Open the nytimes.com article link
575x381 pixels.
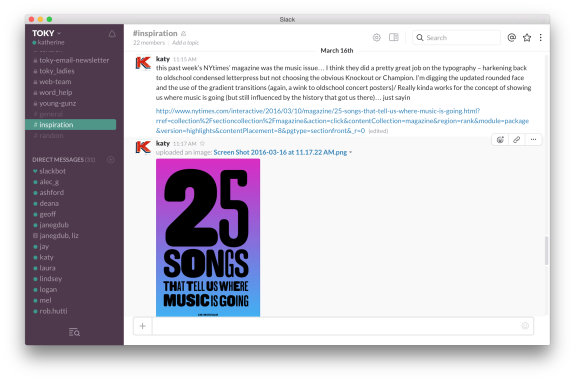point(342,121)
